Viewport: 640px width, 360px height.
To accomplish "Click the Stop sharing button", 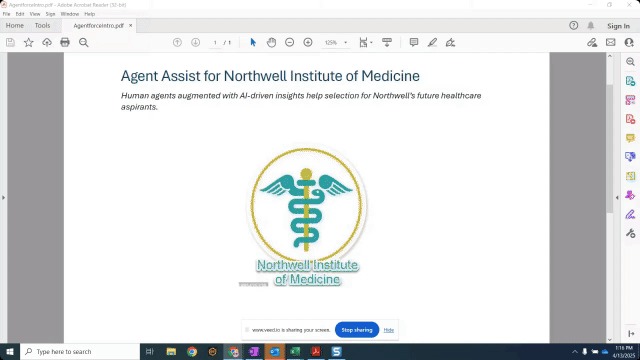I will [357, 330].
